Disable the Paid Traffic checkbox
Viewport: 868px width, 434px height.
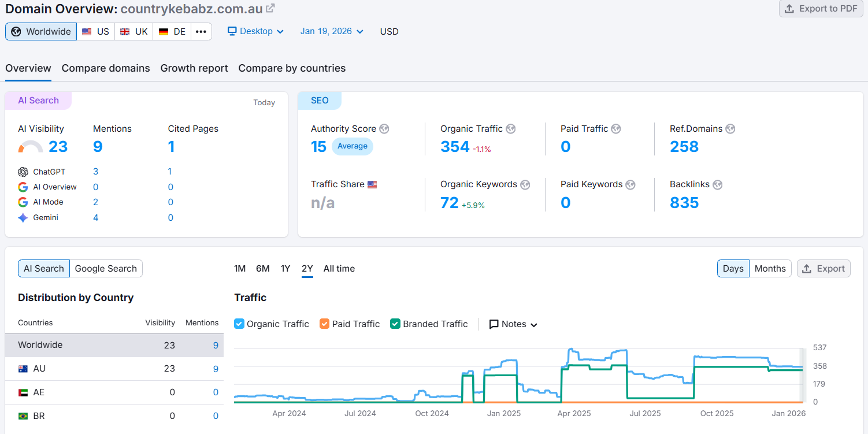tap(324, 324)
